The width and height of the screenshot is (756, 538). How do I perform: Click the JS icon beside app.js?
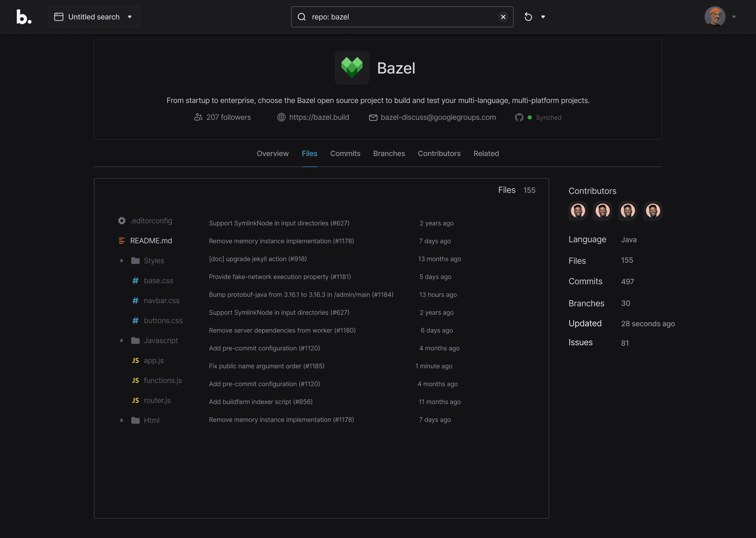135,360
